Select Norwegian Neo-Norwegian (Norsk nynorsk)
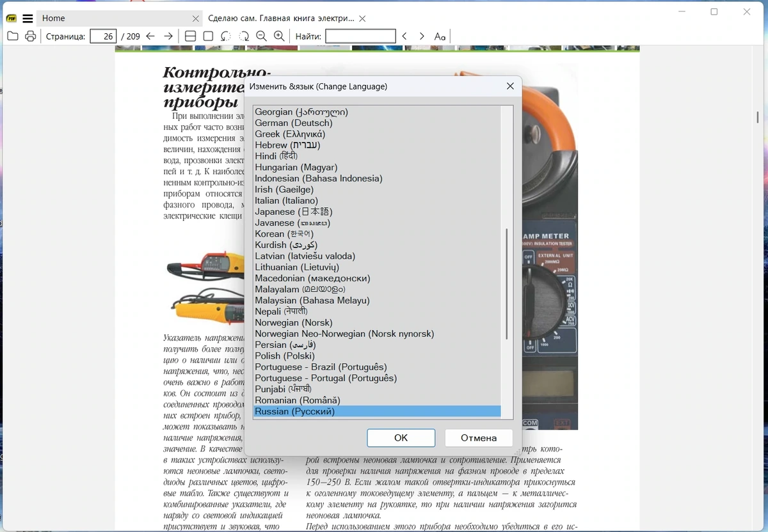The width and height of the screenshot is (768, 532). click(377, 334)
